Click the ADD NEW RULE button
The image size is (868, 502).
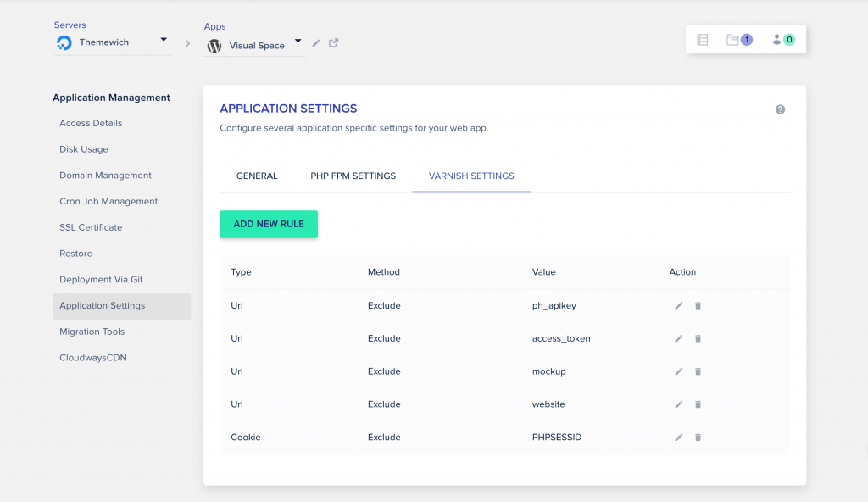pos(269,224)
